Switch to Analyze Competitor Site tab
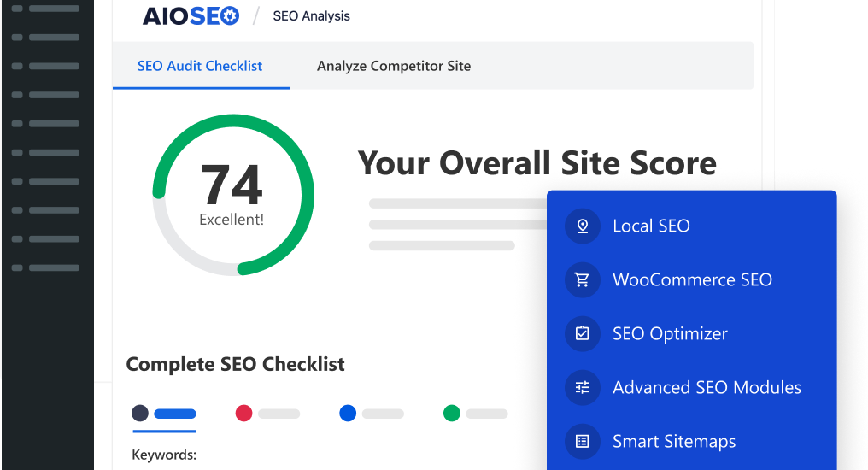Image resolution: width=868 pixels, height=470 pixels. 394,66
